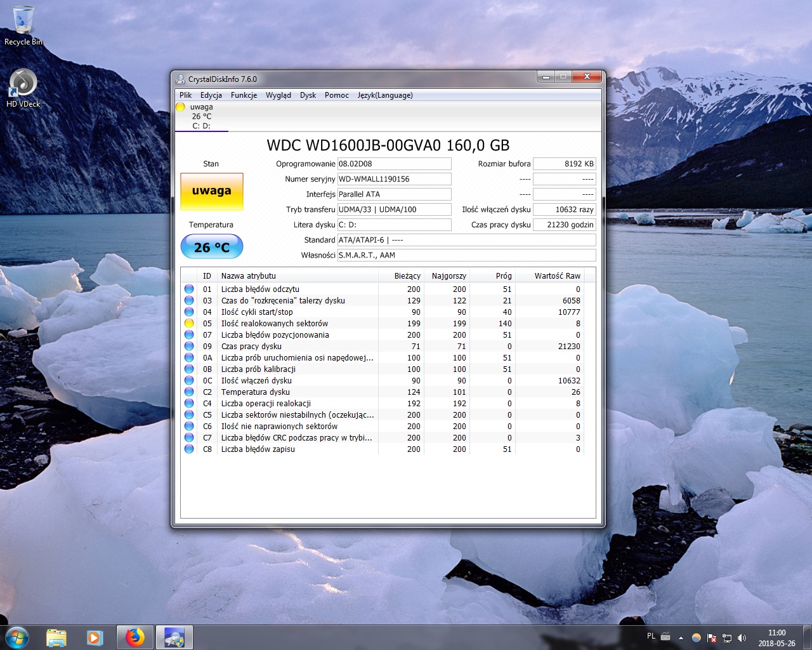The width and height of the screenshot is (812, 650).
Task: Open the Windows Start menu
Action: click(x=17, y=637)
